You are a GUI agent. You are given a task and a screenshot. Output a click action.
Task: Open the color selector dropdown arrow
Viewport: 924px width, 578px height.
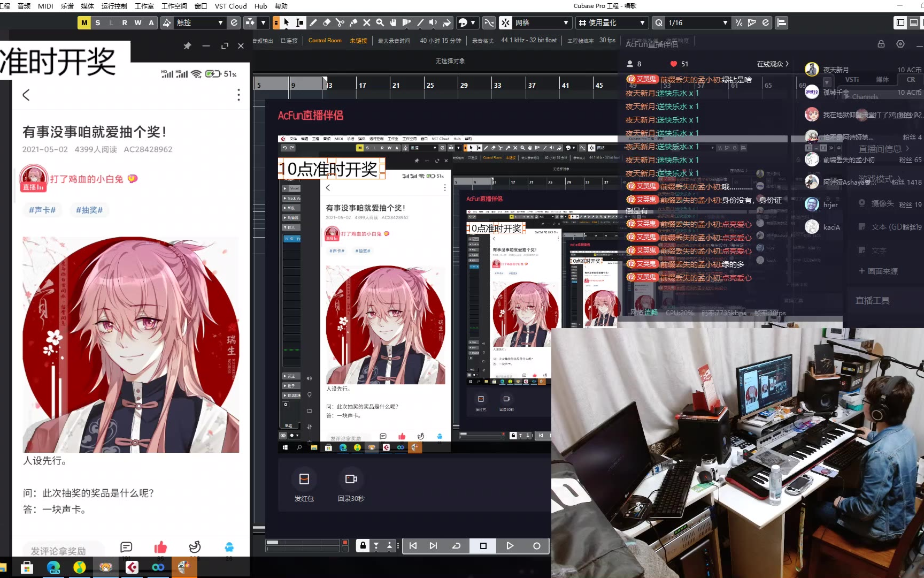(473, 22)
